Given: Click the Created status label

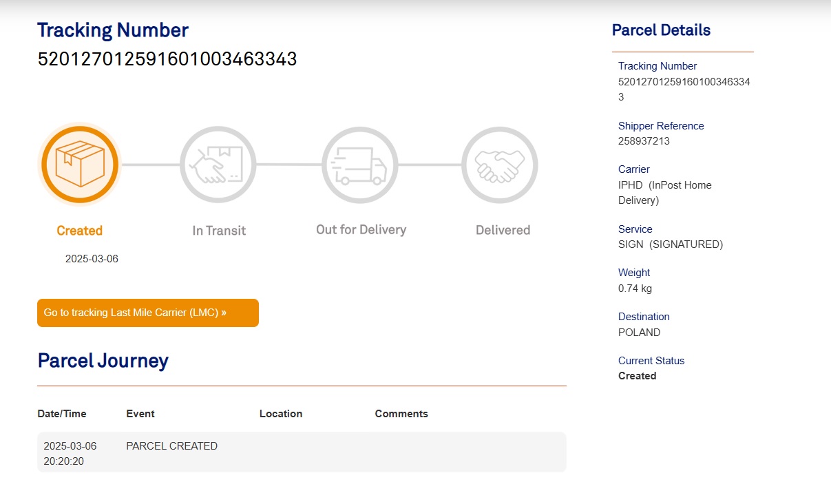Looking at the screenshot, I should click(80, 231).
